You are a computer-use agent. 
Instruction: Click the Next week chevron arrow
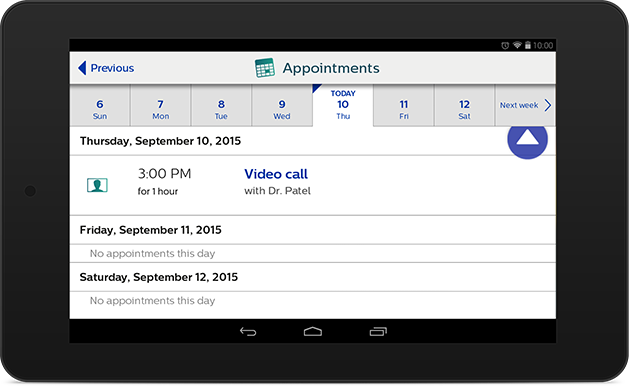[x=548, y=105]
